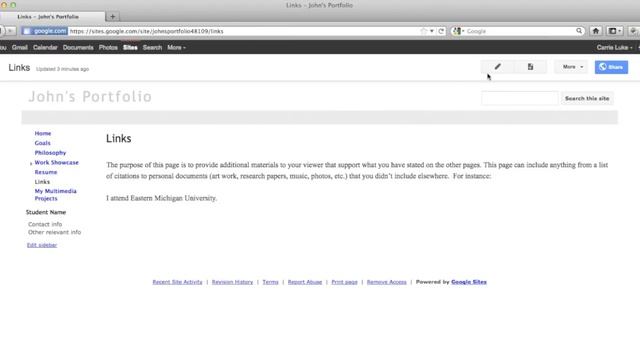Image resolution: width=640 pixels, height=360 pixels.
Task: Click the I attend Eastern Michigan University text
Action: [162, 198]
